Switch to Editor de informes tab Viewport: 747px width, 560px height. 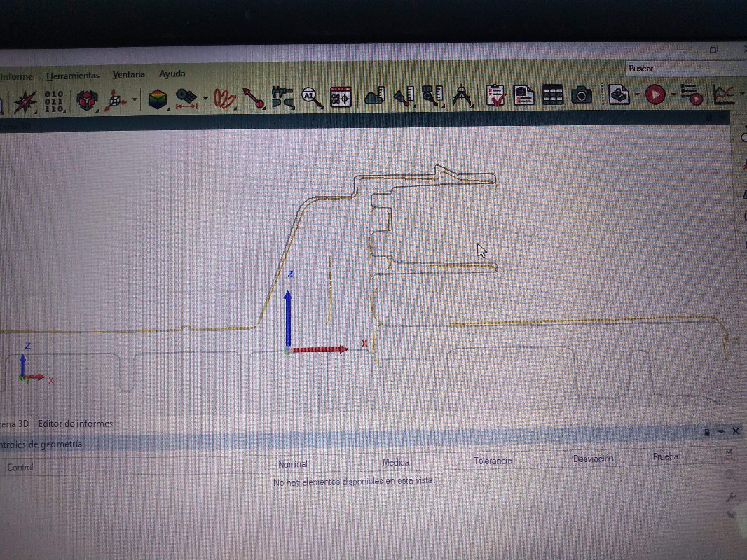click(x=75, y=423)
